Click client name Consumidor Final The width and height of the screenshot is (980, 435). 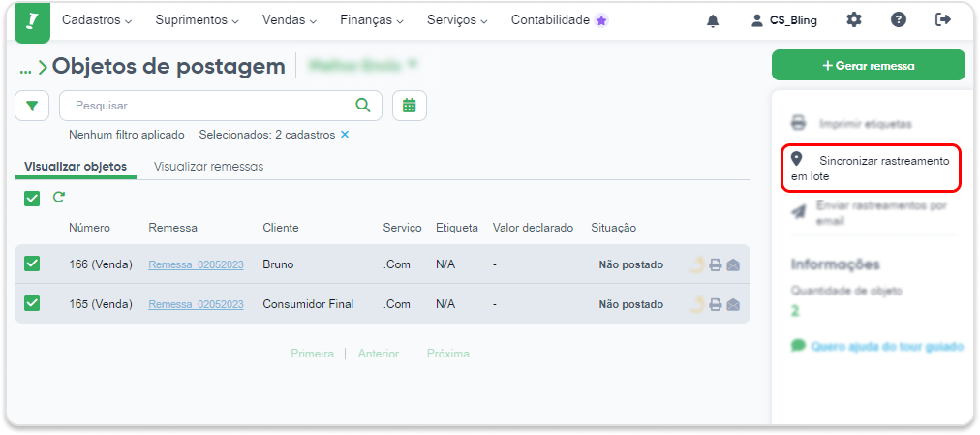pos(308,304)
